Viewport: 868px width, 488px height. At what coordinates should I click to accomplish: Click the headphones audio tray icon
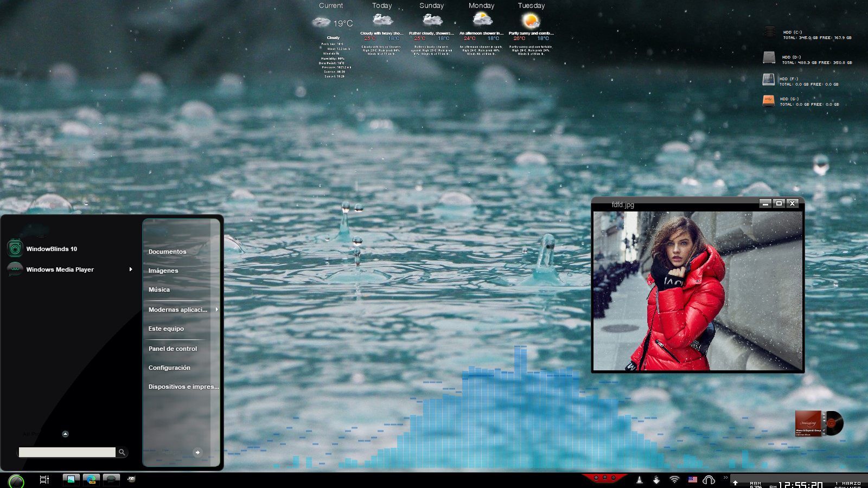coord(709,480)
